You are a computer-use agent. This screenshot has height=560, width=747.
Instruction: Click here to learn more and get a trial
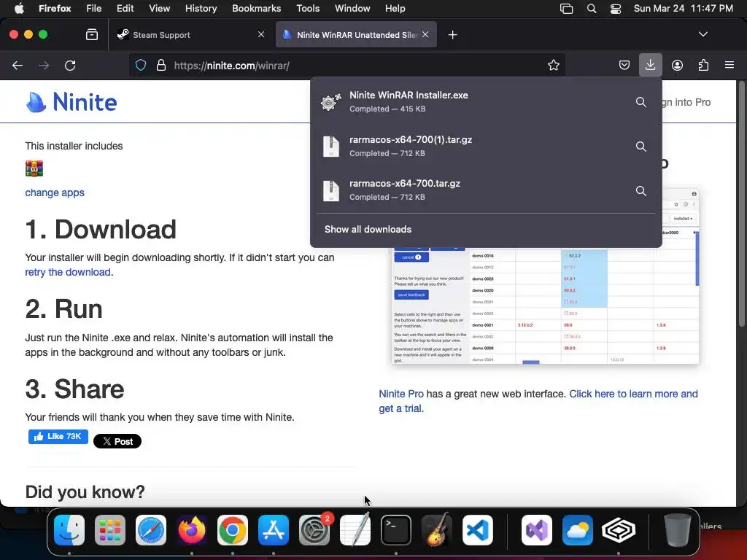pos(538,401)
